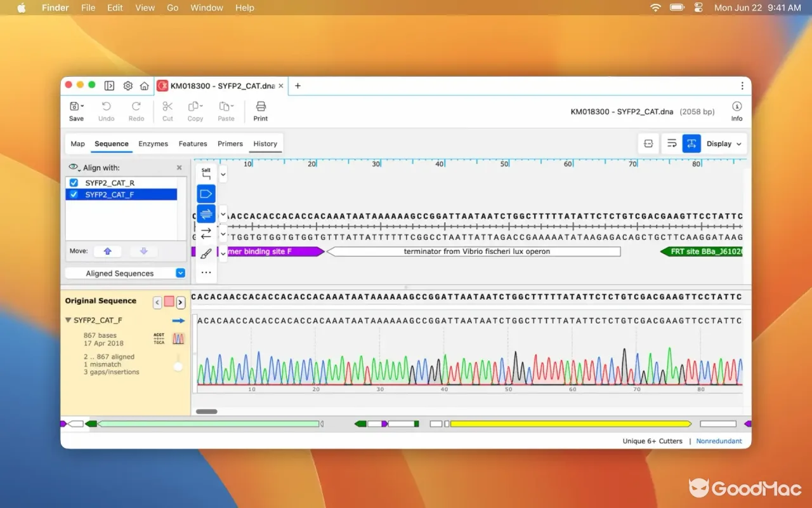Toggle the highlighted fit-width view button
This screenshot has width=812, height=508.
tap(691, 144)
